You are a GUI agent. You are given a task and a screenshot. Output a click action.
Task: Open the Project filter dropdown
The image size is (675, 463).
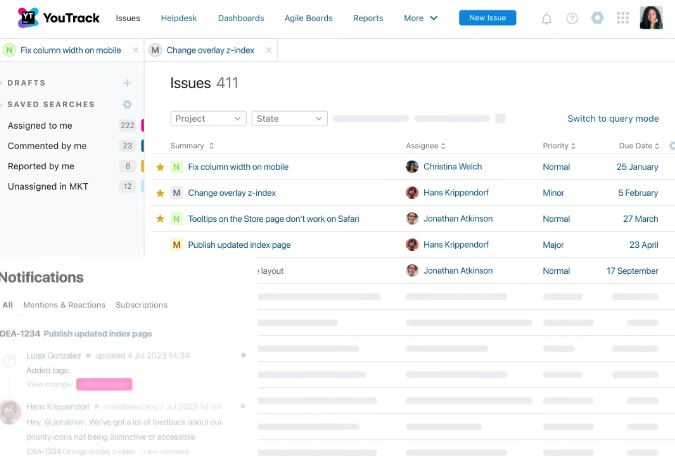208,119
